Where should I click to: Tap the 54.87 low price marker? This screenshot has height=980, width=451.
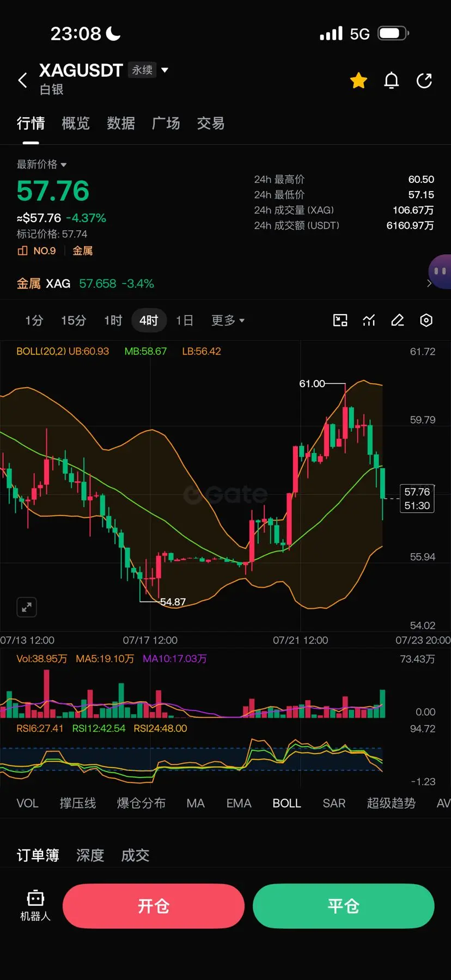173,602
